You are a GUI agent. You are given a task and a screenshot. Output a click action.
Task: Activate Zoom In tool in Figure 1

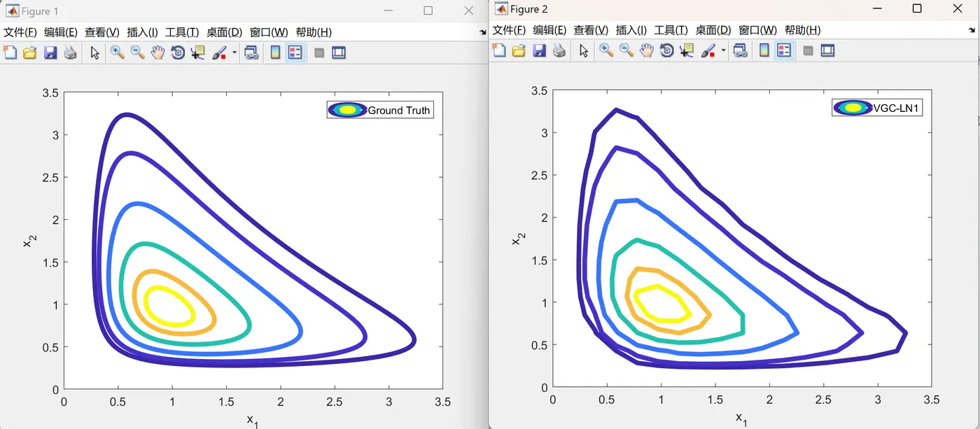pos(117,52)
